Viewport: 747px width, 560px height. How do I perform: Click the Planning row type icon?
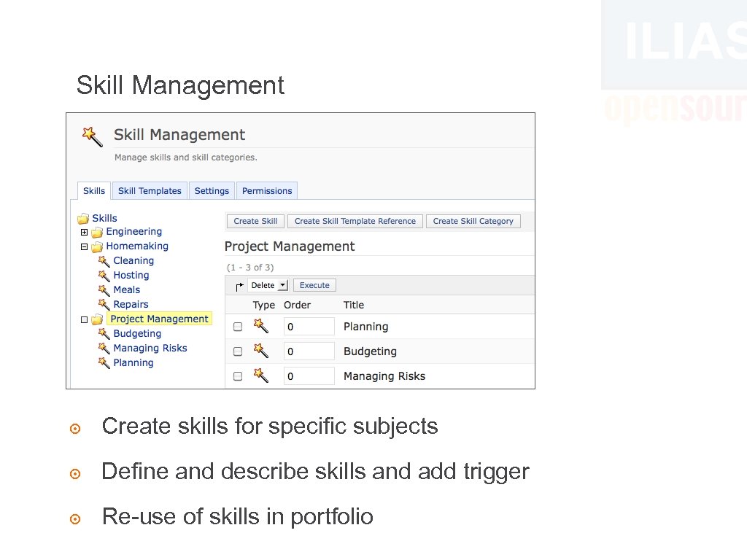260,326
